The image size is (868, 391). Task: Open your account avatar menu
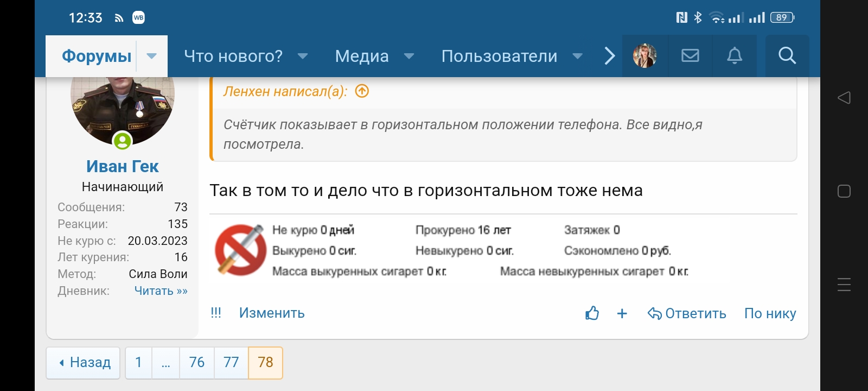(x=645, y=55)
